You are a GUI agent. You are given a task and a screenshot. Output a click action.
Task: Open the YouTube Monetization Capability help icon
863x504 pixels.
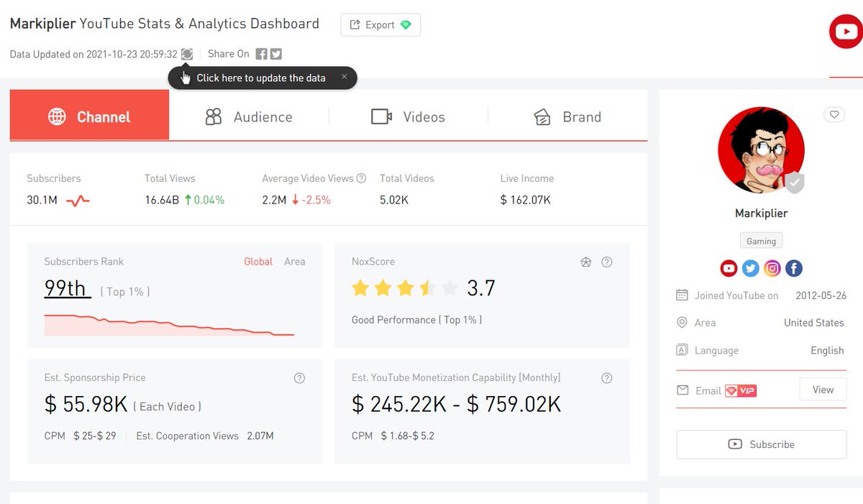[x=607, y=378]
